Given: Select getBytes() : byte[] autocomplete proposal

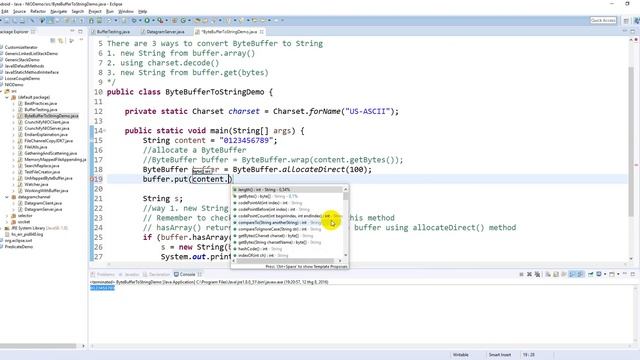Looking at the screenshot, I should (x=287, y=196).
